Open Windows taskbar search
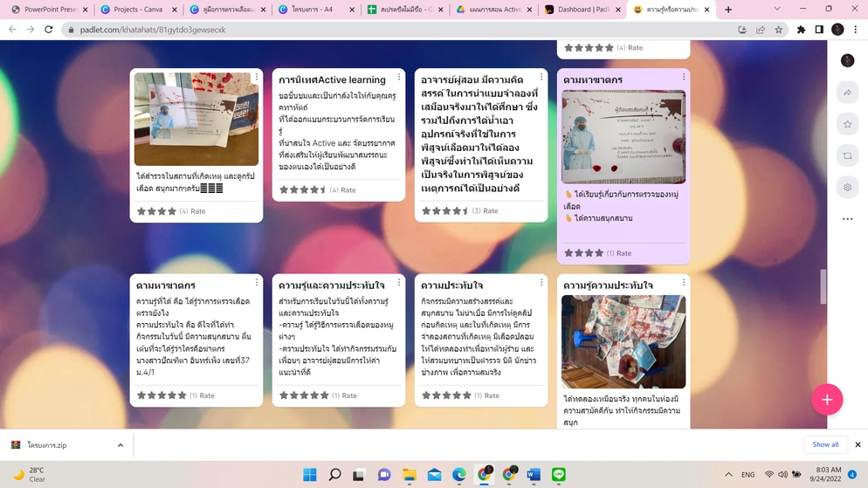This screenshot has height=488, width=868. click(x=335, y=475)
